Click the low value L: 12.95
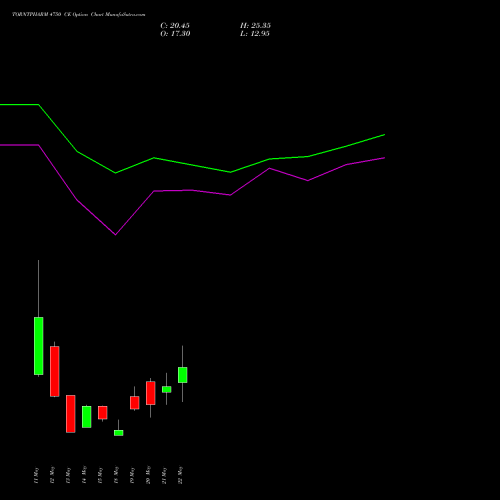Image resolution: width=500 pixels, height=500 pixels. [255, 34]
